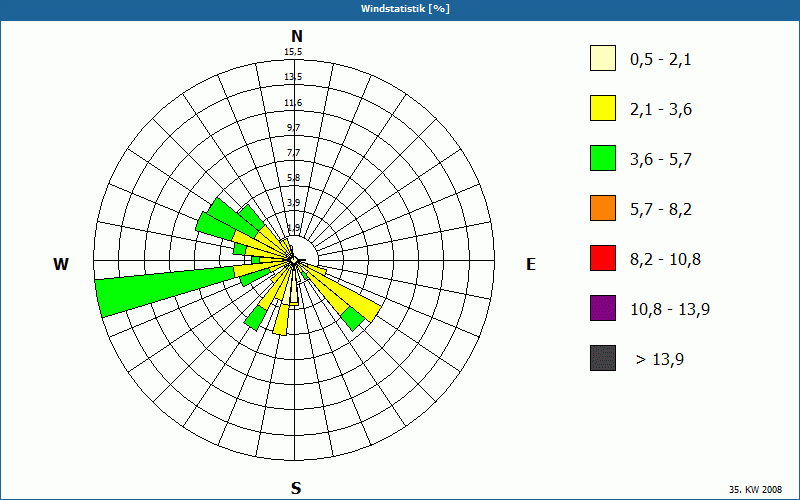Click the E compass label
The width and height of the screenshot is (800, 500).
tap(531, 265)
